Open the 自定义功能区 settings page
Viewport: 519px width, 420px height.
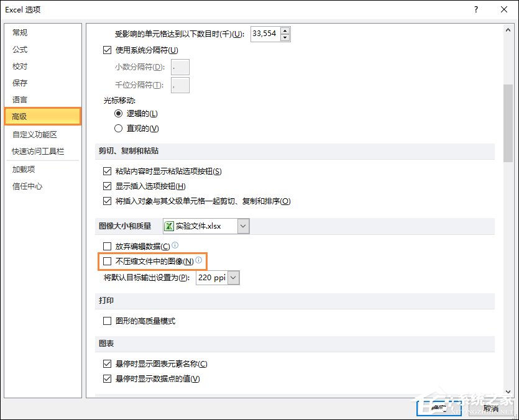[33, 133]
